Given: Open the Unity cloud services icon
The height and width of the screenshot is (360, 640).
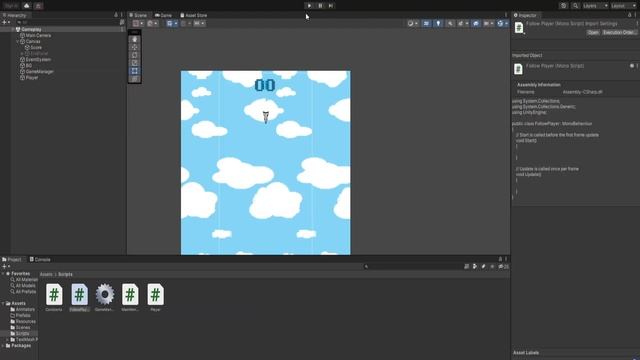Looking at the screenshot, I should click(27, 6).
